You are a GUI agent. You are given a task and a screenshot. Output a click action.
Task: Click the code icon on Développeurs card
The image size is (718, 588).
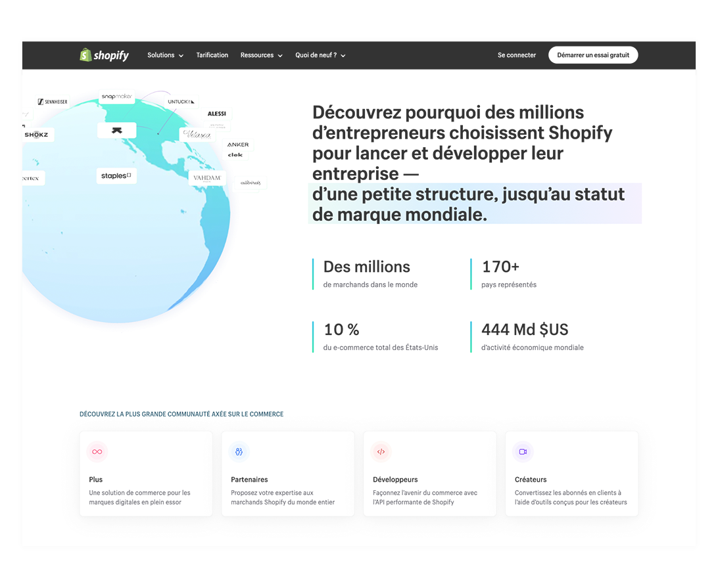point(381,451)
